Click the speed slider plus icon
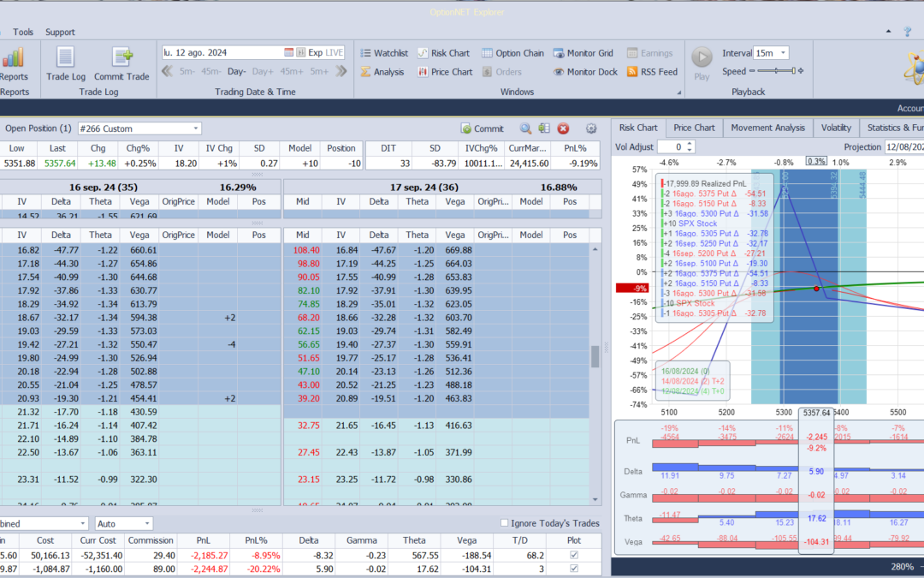 pyautogui.click(x=800, y=71)
